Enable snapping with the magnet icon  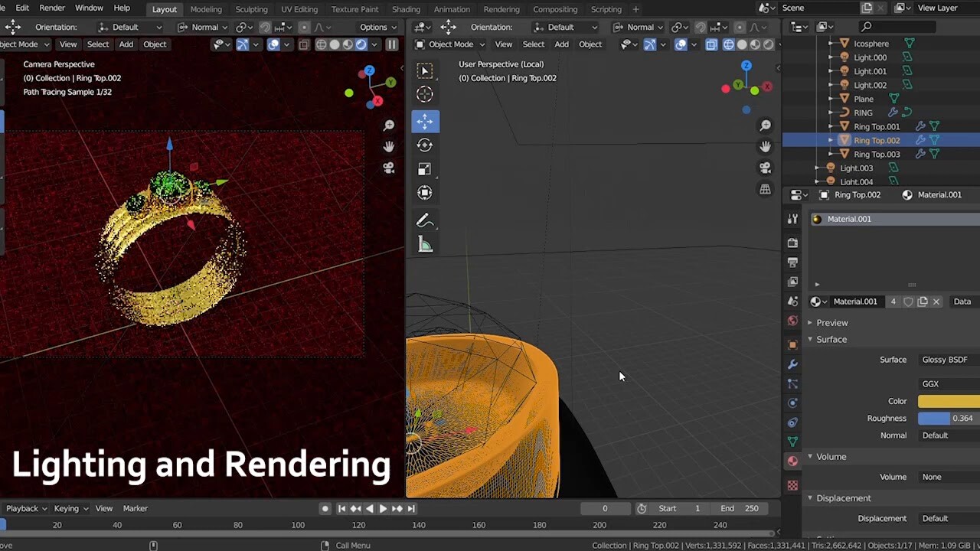[x=679, y=27]
